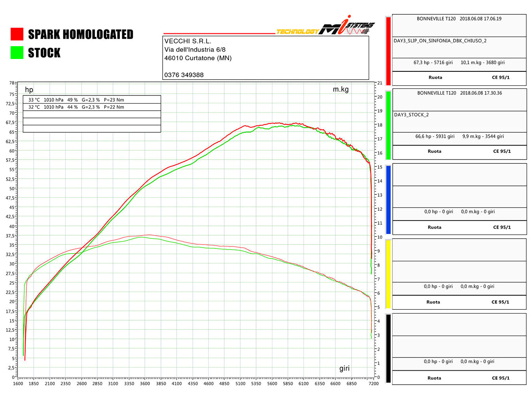Click the hp axis label
Image resolution: width=532 pixels, height=399 pixels.
tap(29, 90)
